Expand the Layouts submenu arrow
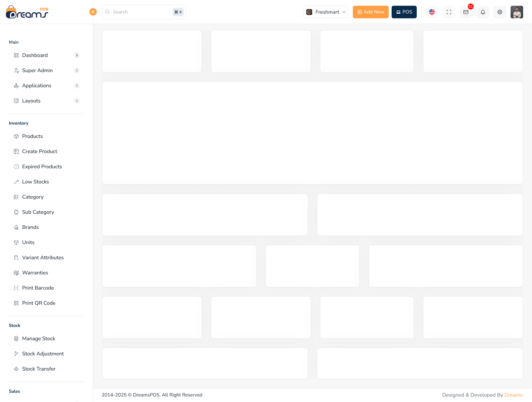Viewport: 532px width, 402px height. 77,101
